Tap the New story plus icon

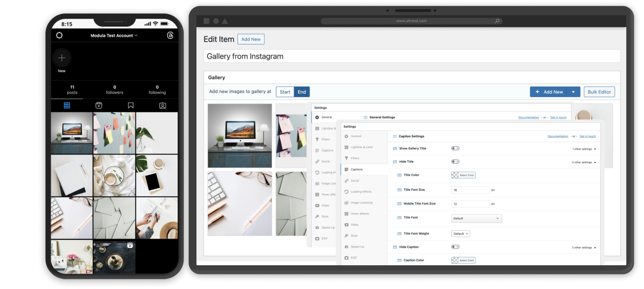point(62,58)
